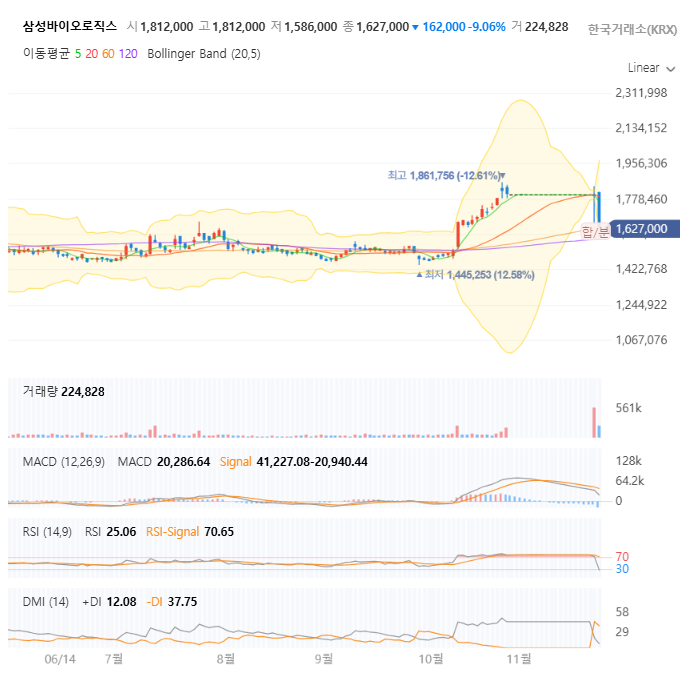Open the Linear scale dropdown
The height and width of the screenshot is (697, 680).
click(651, 68)
